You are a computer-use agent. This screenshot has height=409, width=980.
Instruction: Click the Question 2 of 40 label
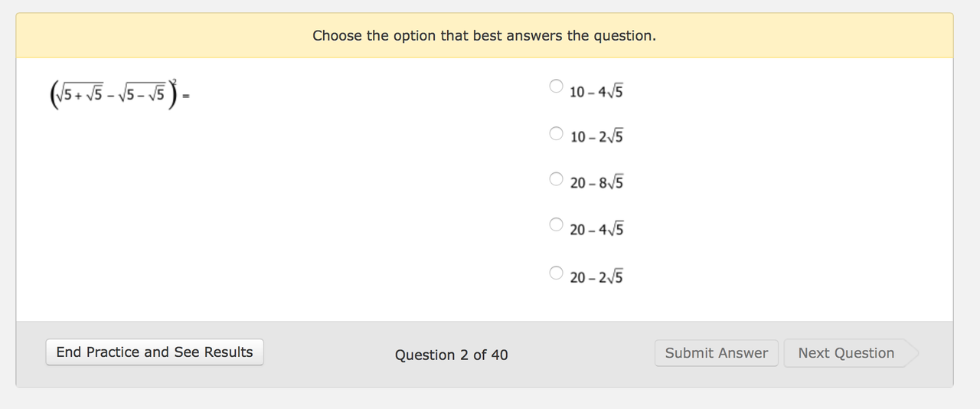pos(452,355)
